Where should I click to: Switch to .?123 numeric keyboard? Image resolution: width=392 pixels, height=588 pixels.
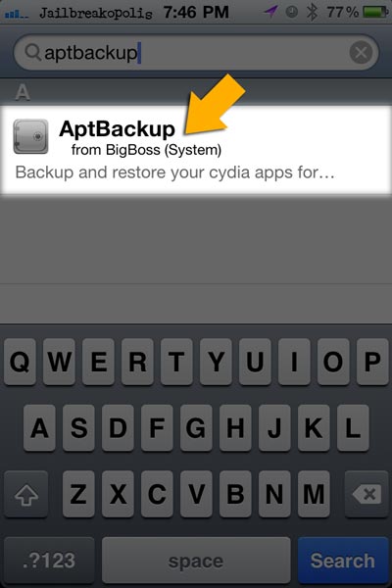pos(49,561)
